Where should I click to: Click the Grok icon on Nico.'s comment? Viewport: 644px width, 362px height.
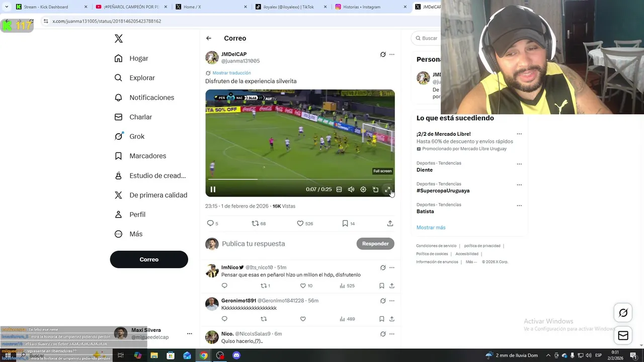pyautogui.click(x=383, y=334)
